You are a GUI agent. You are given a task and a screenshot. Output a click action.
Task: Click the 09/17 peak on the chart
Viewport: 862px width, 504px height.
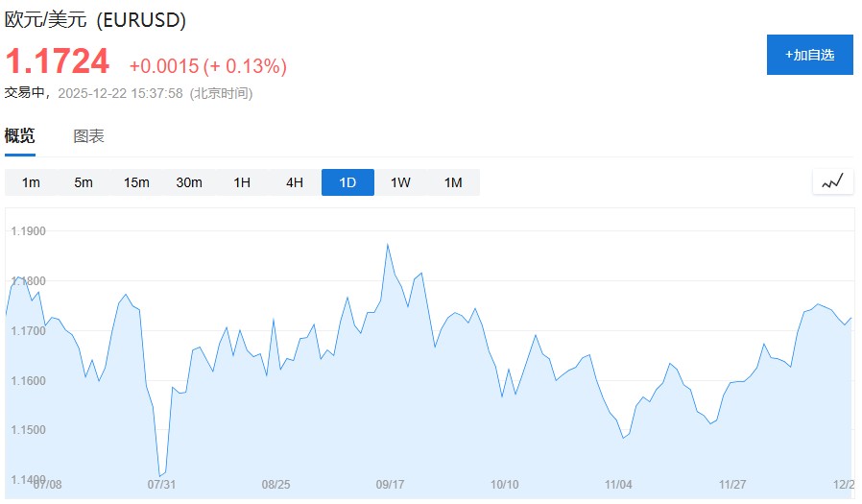point(388,245)
